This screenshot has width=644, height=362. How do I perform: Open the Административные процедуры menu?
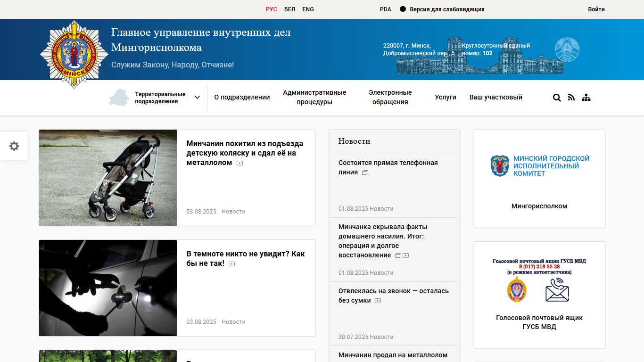click(314, 98)
